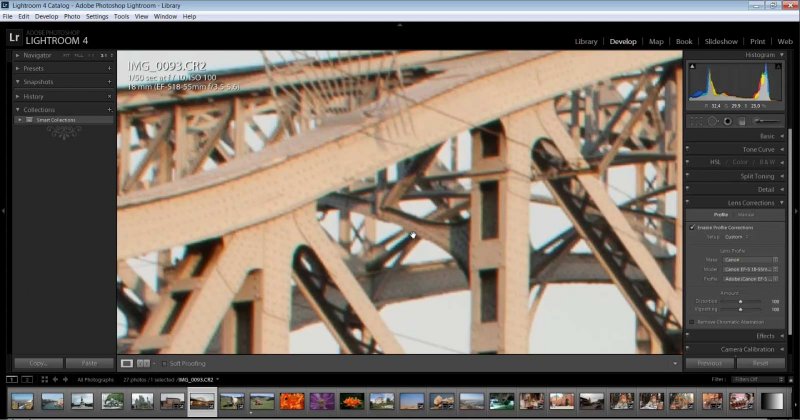Click the Loupe view icon in toolbar
This screenshot has width=800, height=420.
[x=126, y=363]
